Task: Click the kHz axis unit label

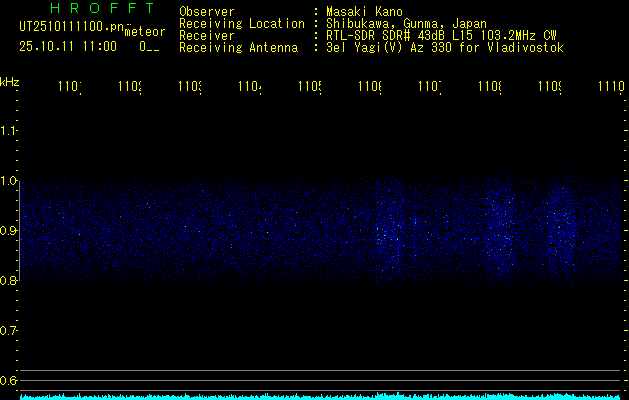Action: tap(10, 82)
